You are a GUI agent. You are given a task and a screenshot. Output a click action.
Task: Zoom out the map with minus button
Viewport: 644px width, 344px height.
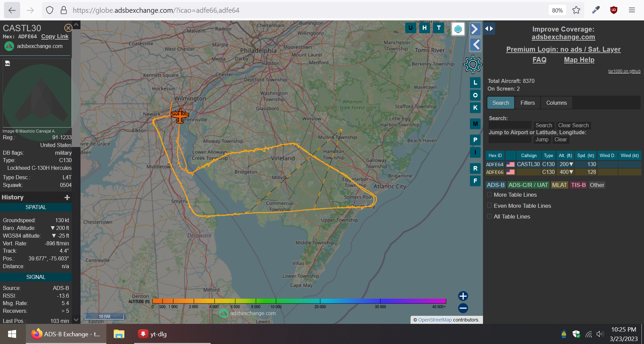[x=463, y=308]
